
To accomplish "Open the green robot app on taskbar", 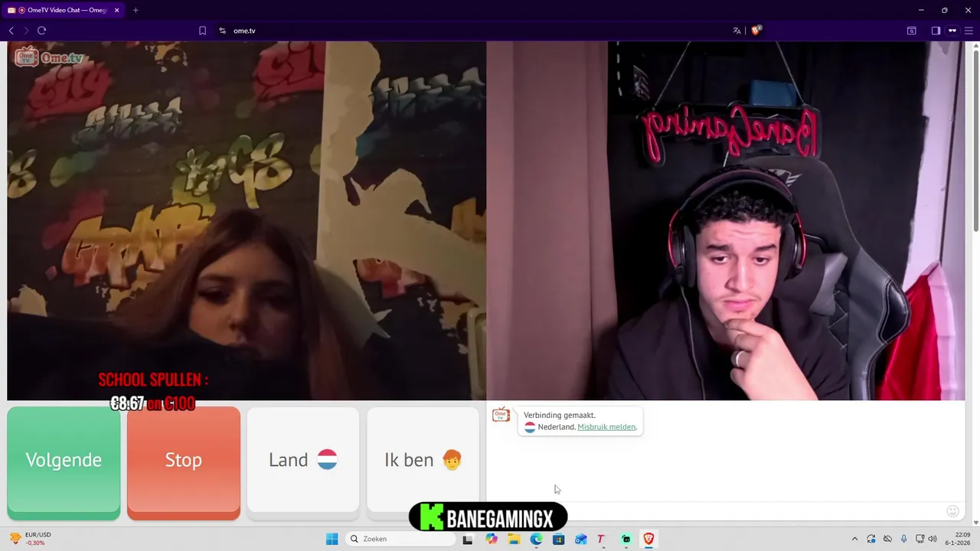I will point(626,539).
